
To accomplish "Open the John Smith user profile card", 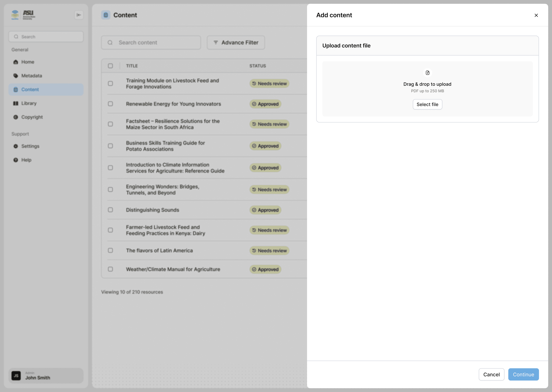I will pyautogui.click(x=46, y=376).
